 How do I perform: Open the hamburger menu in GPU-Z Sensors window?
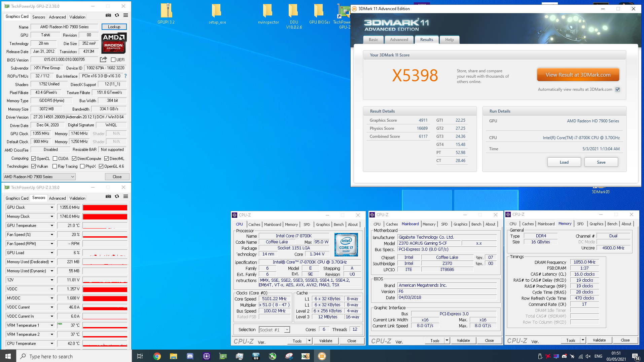[x=126, y=196]
